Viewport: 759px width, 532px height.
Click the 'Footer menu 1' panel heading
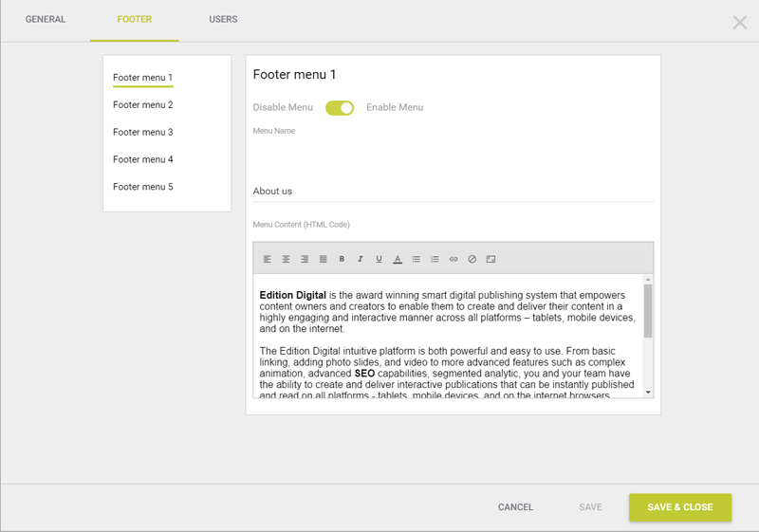(x=294, y=75)
